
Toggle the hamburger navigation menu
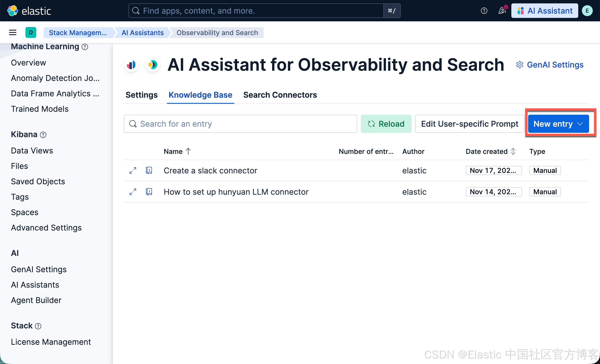click(13, 32)
